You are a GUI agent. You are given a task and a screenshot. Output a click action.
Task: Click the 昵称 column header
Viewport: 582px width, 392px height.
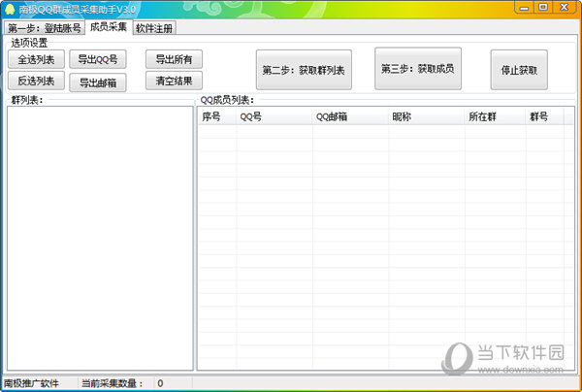pos(426,117)
